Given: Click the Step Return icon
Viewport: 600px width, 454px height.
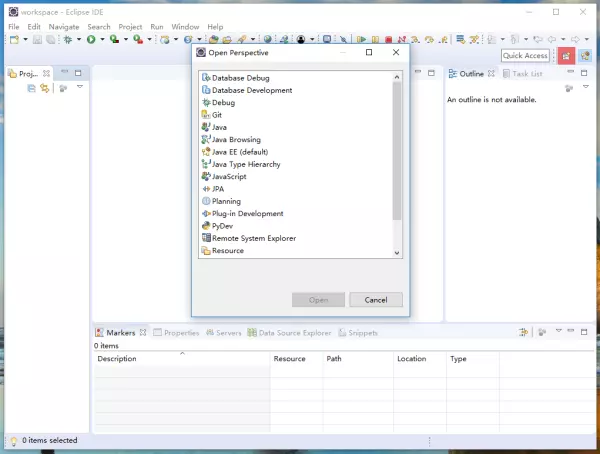Looking at the screenshot, I should [x=443, y=39].
